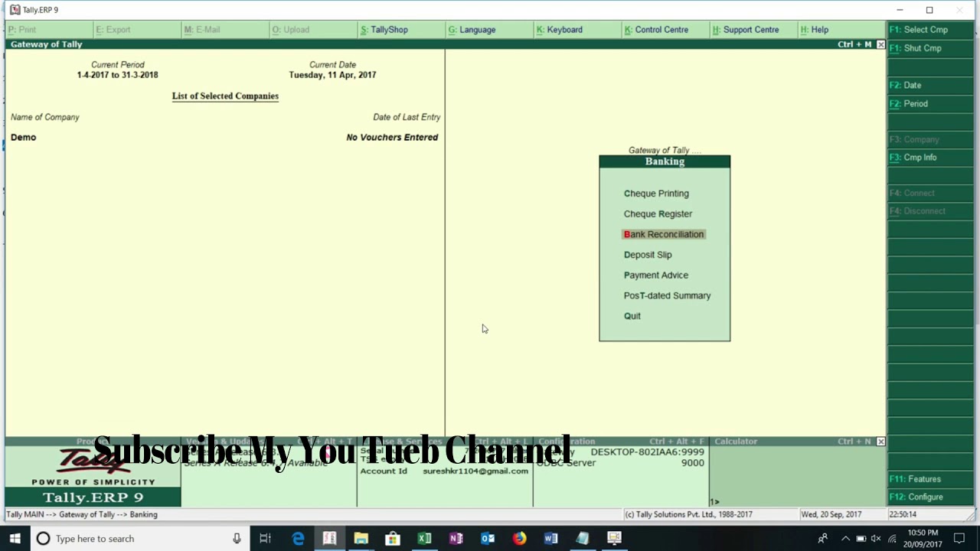Viewport: 980px width, 551px height.
Task: Click the screen recorder taskbar icon
Action: [614, 539]
